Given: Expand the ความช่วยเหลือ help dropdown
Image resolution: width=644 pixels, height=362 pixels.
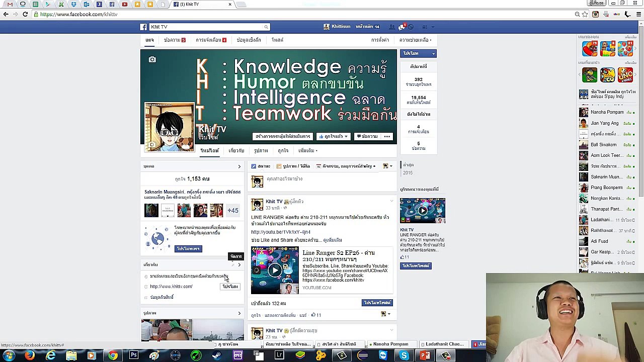Looking at the screenshot, I should pos(415,40).
